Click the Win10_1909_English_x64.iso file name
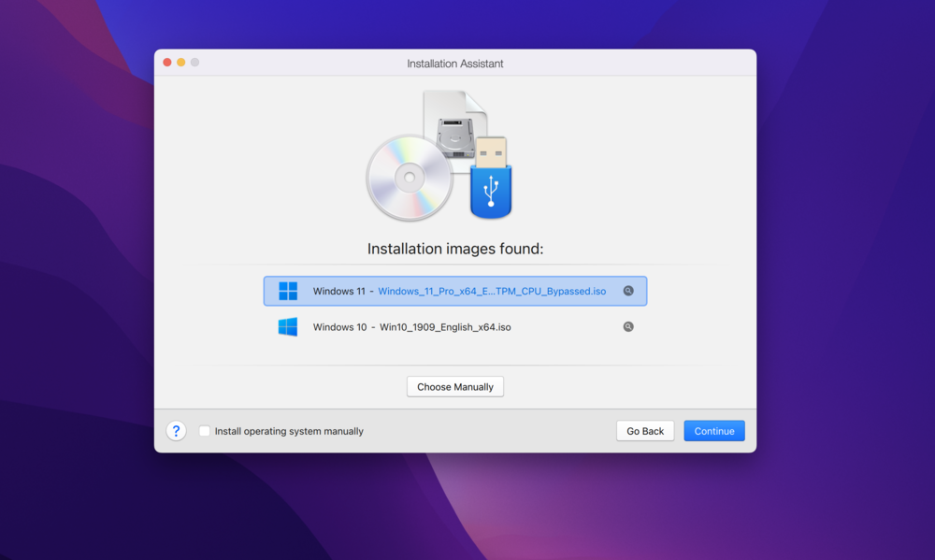This screenshot has width=935, height=560. pyautogui.click(x=445, y=327)
